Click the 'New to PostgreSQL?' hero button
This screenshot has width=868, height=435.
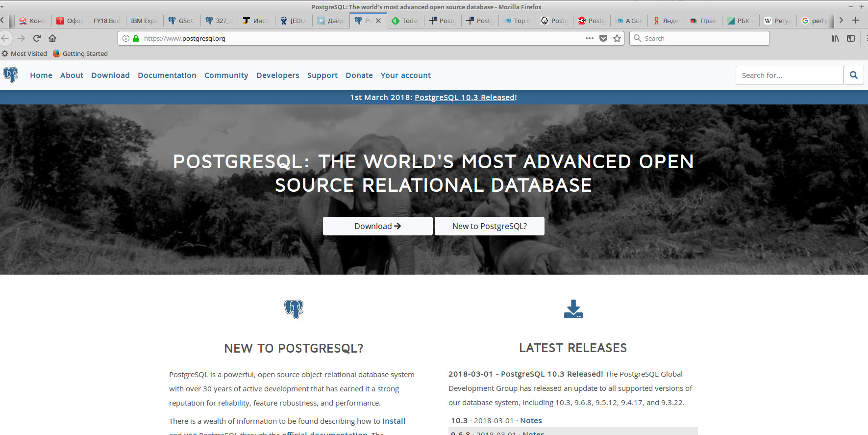pyautogui.click(x=490, y=226)
